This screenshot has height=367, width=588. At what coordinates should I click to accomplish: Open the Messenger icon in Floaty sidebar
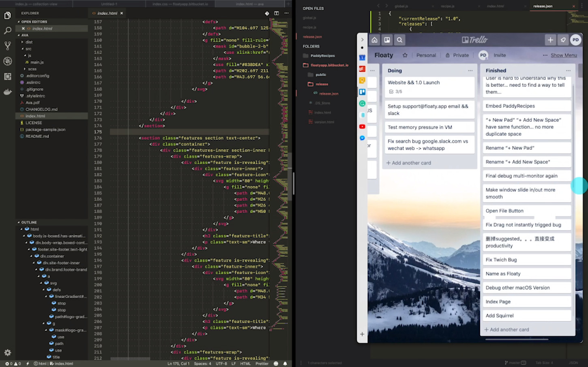(x=362, y=138)
